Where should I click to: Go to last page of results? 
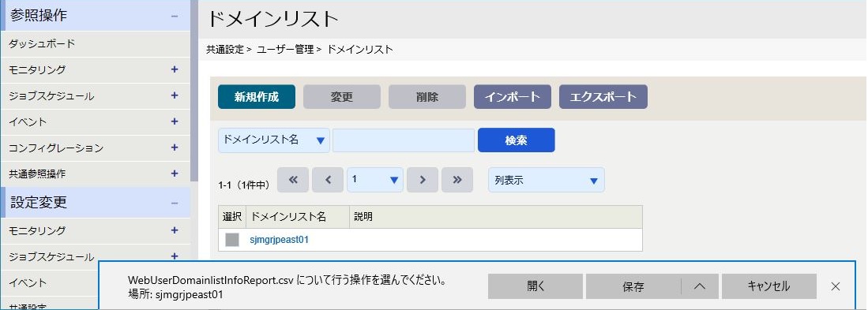coord(457,180)
